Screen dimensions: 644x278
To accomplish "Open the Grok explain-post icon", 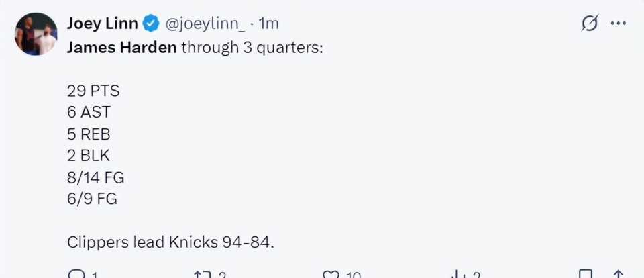I will [590, 24].
